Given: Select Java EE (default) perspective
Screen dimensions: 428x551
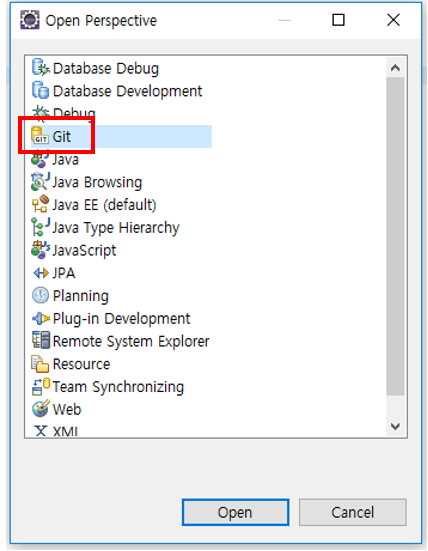Looking at the screenshot, I should [104, 205].
